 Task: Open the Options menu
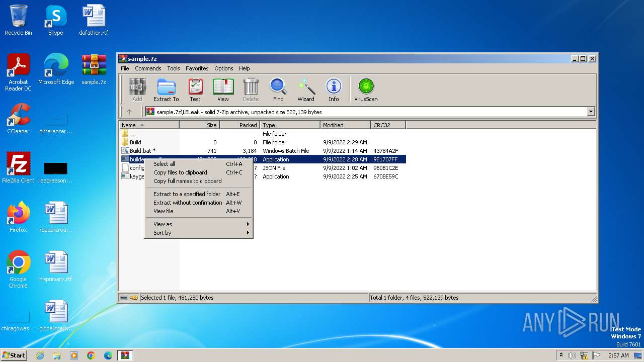pyautogui.click(x=224, y=68)
